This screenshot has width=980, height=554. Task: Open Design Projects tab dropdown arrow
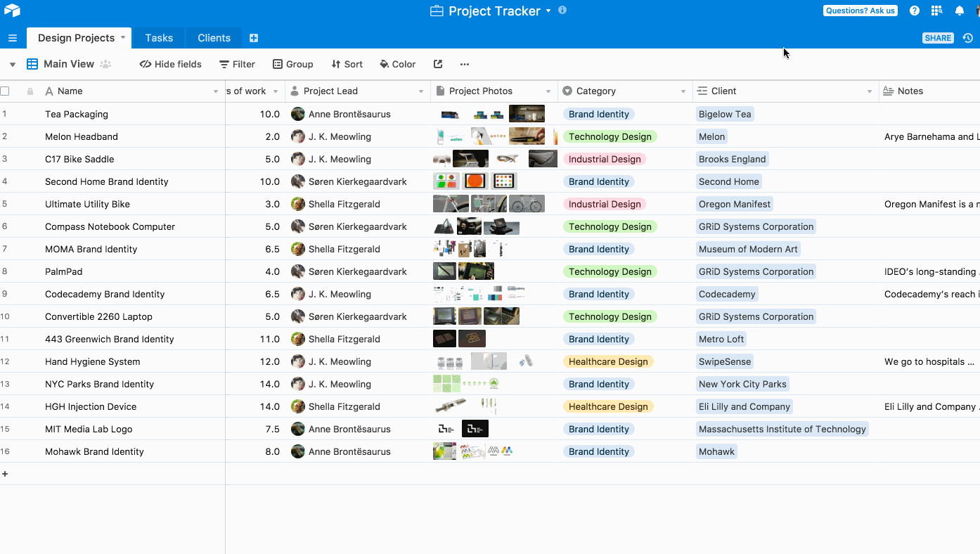tap(123, 37)
